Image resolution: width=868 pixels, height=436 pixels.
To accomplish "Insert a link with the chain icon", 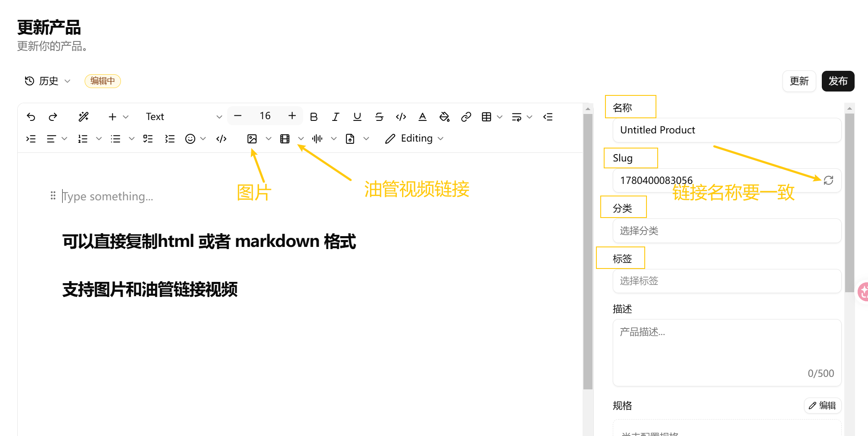I will click(x=466, y=117).
